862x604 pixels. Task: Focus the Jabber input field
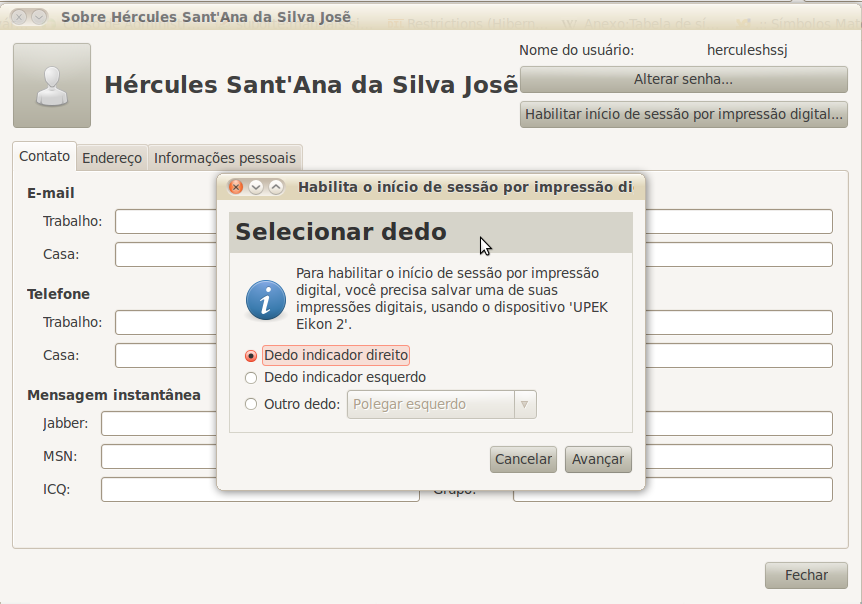click(160, 424)
